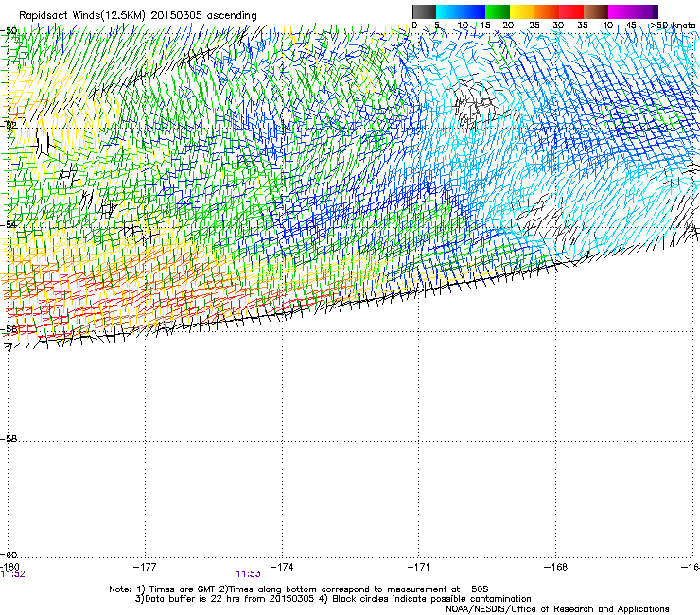Click the cyan 5-10 knots legend swatch
This screenshot has height=615, width=700.
tap(448, 11)
